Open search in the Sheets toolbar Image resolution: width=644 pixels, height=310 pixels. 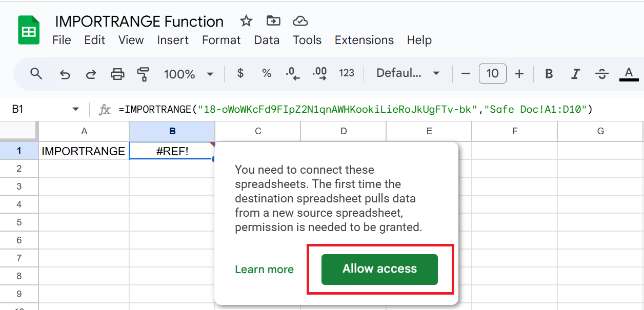36,73
